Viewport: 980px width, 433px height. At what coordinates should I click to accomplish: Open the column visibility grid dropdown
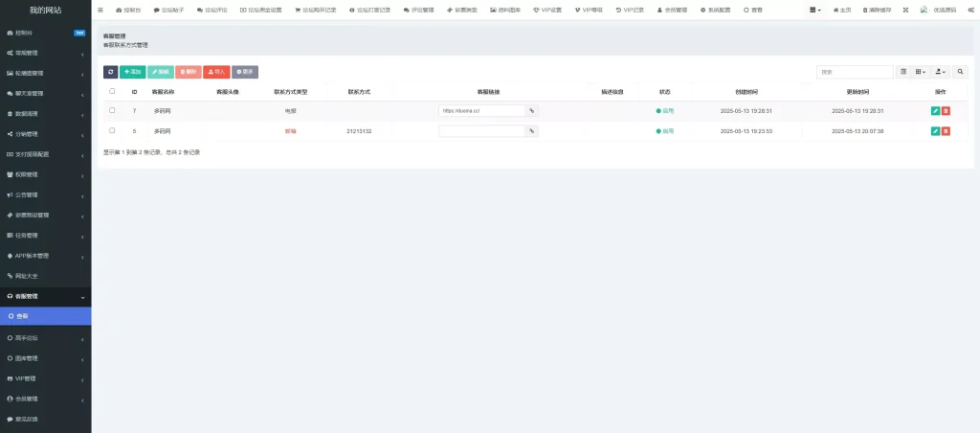pos(920,72)
